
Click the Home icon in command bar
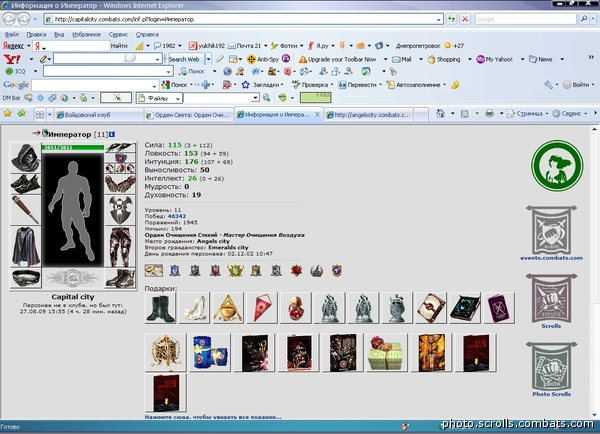point(441,114)
